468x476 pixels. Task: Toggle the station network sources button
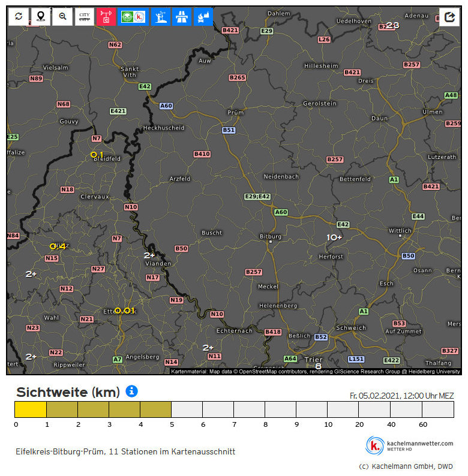pyautogui.click(x=133, y=17)
